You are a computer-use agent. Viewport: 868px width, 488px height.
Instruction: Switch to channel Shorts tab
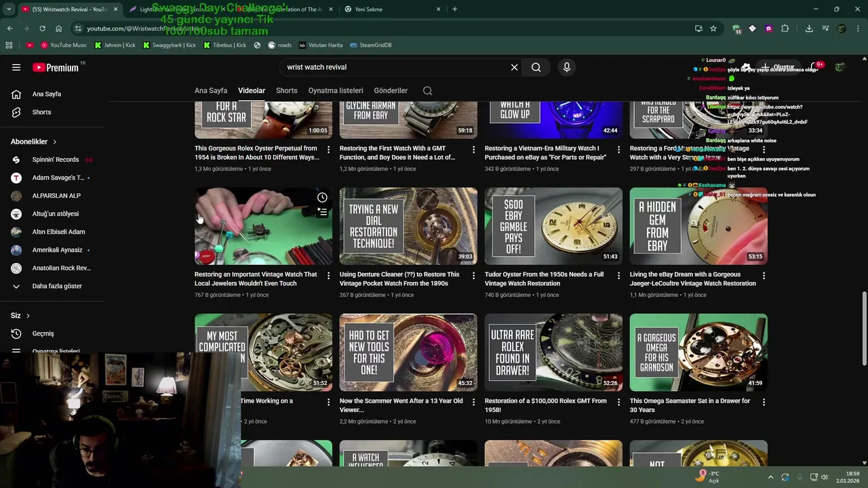point(287,91)
